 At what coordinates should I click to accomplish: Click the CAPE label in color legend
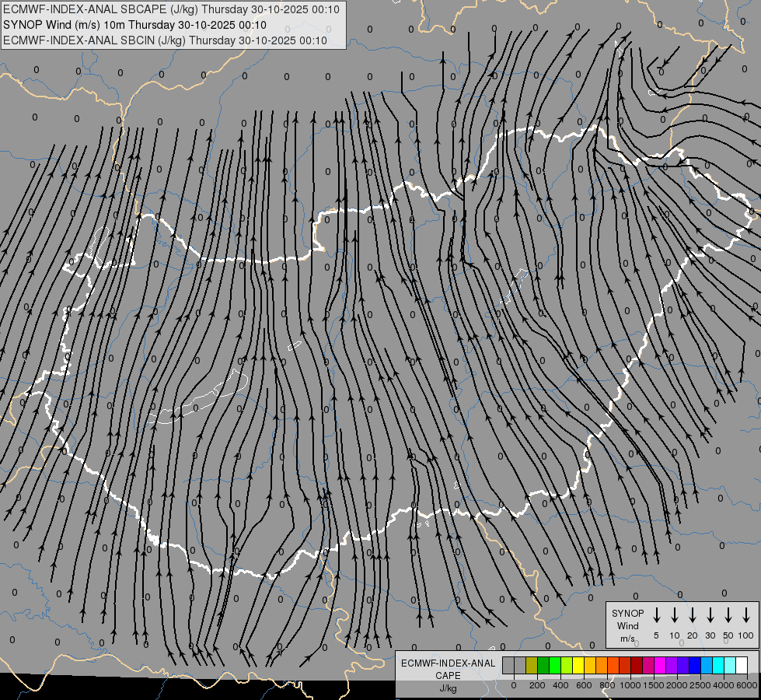[x=448, y=676]
